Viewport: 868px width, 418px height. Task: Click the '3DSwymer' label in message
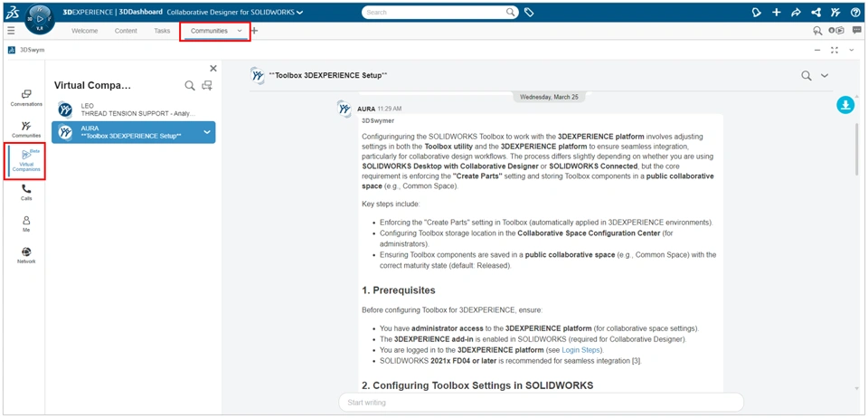click(x=378, y=120)
